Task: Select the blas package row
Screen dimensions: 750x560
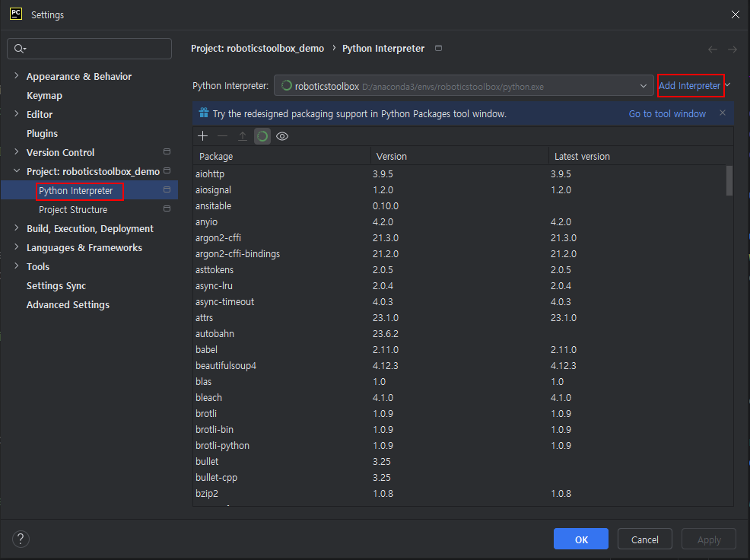Action: tap(459, 382)
